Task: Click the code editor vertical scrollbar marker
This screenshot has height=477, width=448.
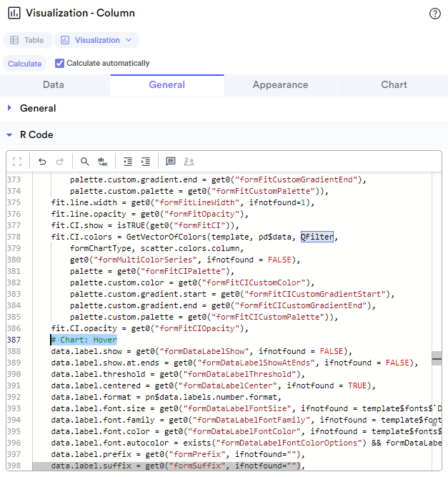Action: pos(437,356)
